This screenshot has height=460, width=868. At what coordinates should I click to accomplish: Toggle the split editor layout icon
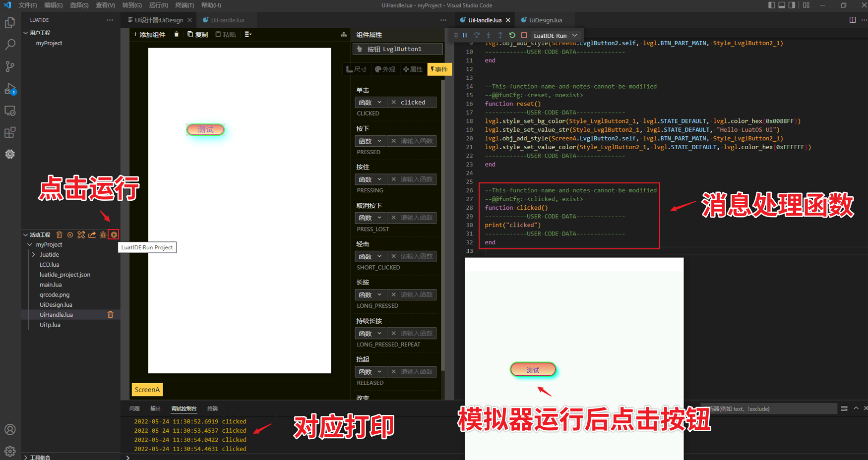tap(853, 20)
